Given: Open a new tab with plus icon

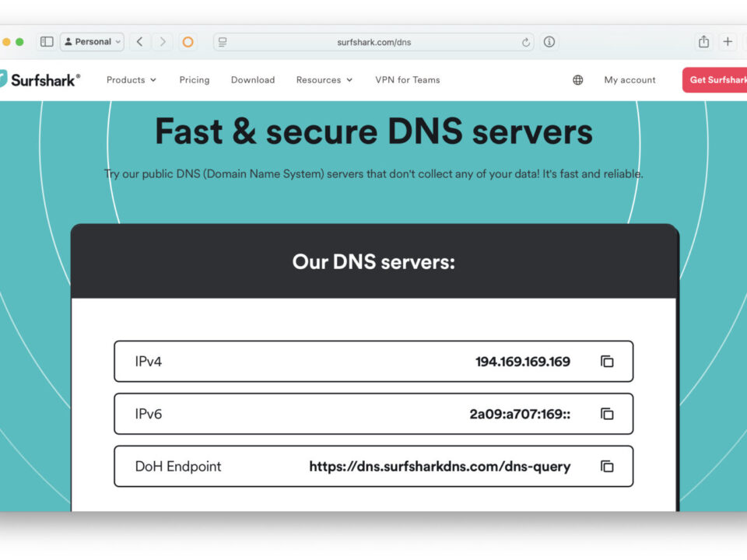Looking at the screenshot, I should click(728, 42).
